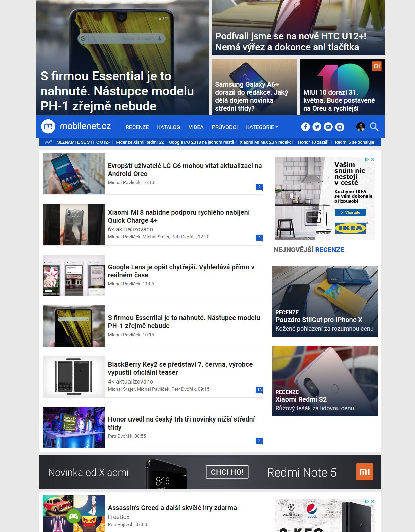Open comments badge on LG G6 article

click(259, 187)
